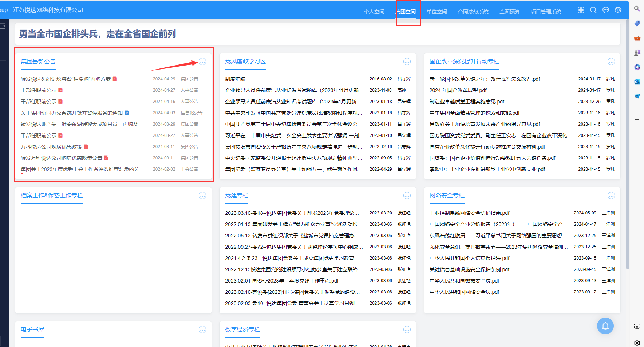The width and height of the screenshot is (644, 347).
Task: Click the 党建专栏 section title
Action: click(x=237, y=196)
